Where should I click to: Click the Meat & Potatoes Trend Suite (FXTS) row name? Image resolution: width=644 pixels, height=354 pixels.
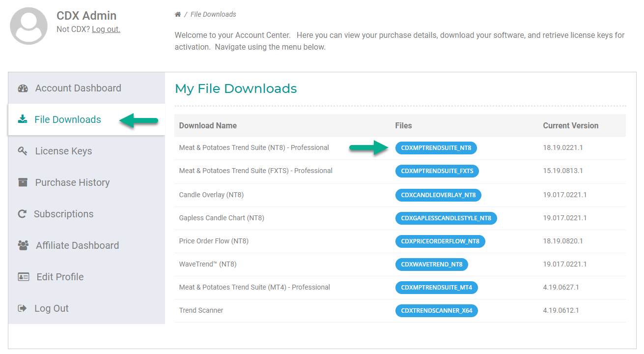(255, 171)
